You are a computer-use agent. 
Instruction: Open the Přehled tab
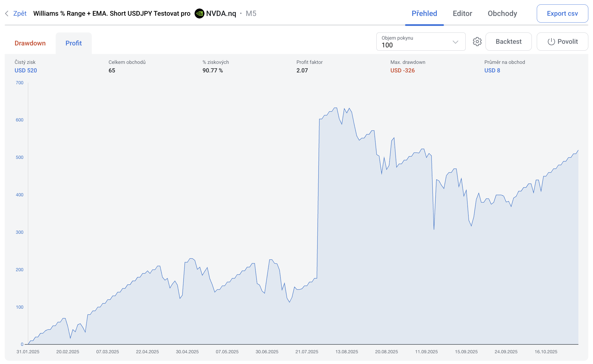click(x=424, y=13)
